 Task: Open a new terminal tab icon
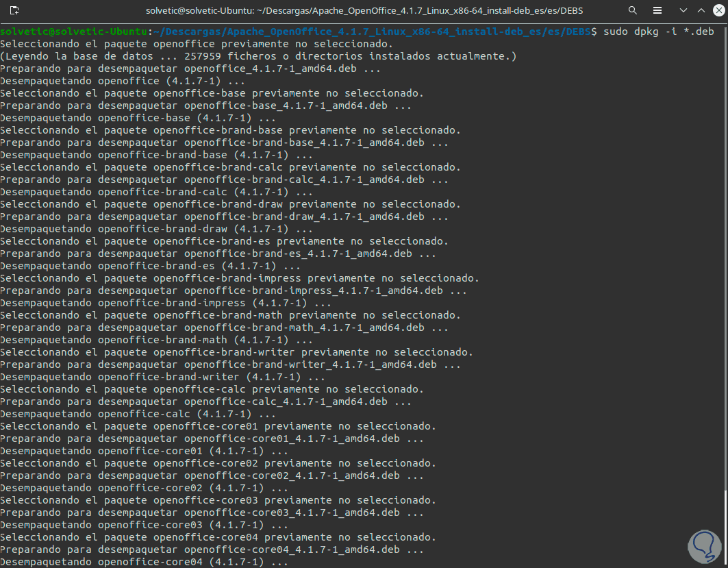coord(14,10)
